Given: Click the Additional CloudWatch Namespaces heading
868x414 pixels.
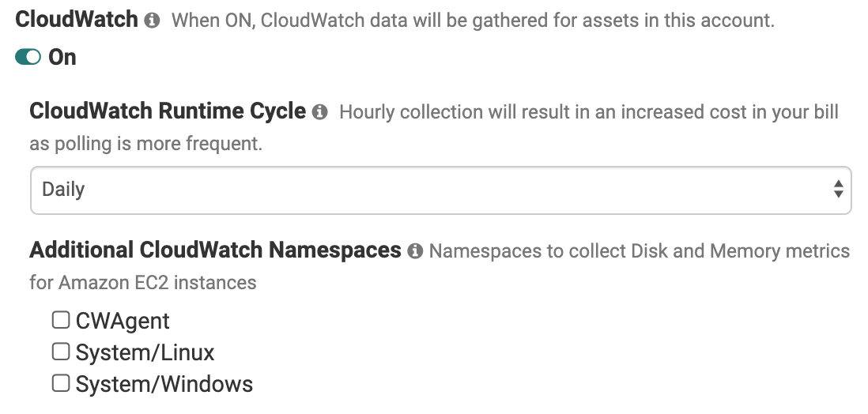Looking at the screenshot, I should click(x=215, y=250).
